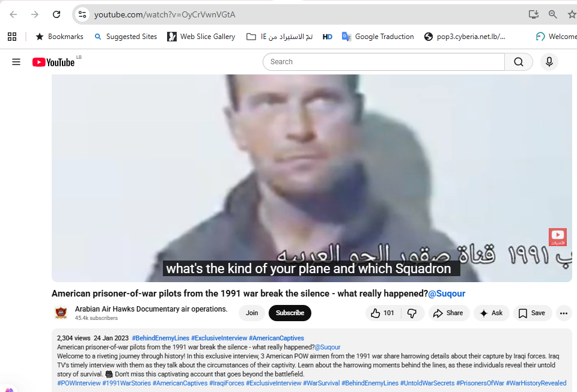Open the YouTube hamburger guide menu

pos(16,62)
